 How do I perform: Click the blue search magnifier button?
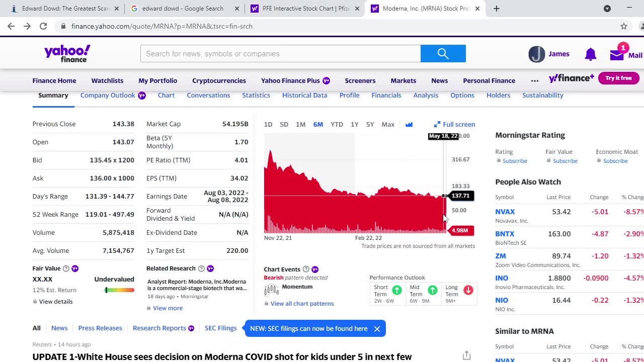(x=443, y=53)
